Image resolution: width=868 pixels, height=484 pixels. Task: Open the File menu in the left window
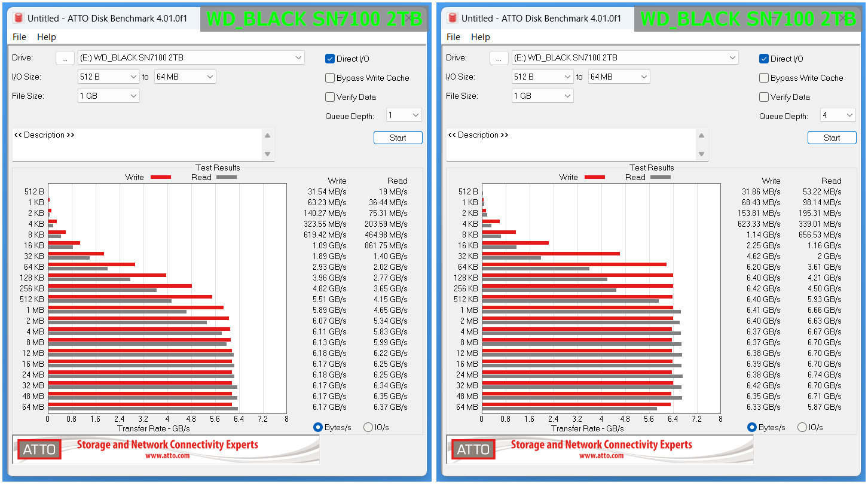(20, 37)
